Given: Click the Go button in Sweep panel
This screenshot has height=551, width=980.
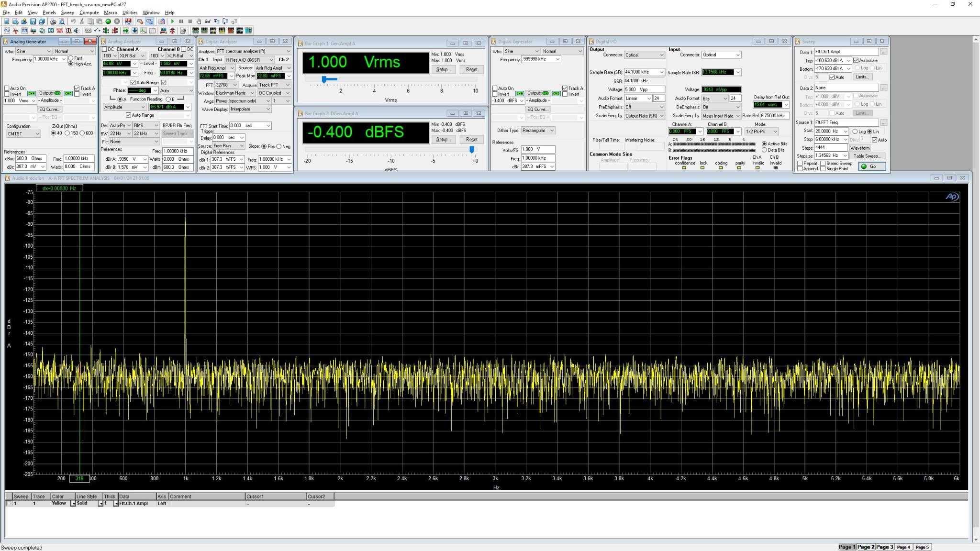Looking at the screenshot, I should 872,166.
